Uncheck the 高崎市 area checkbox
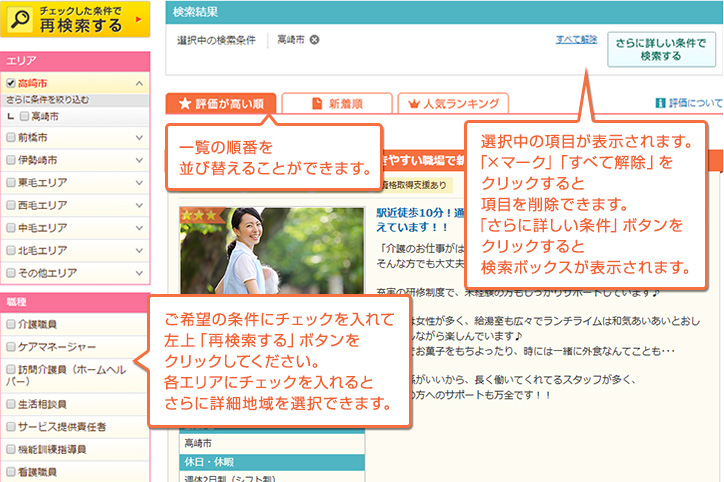The height and width of the screenshot is (482, 724). click(11, 84)
